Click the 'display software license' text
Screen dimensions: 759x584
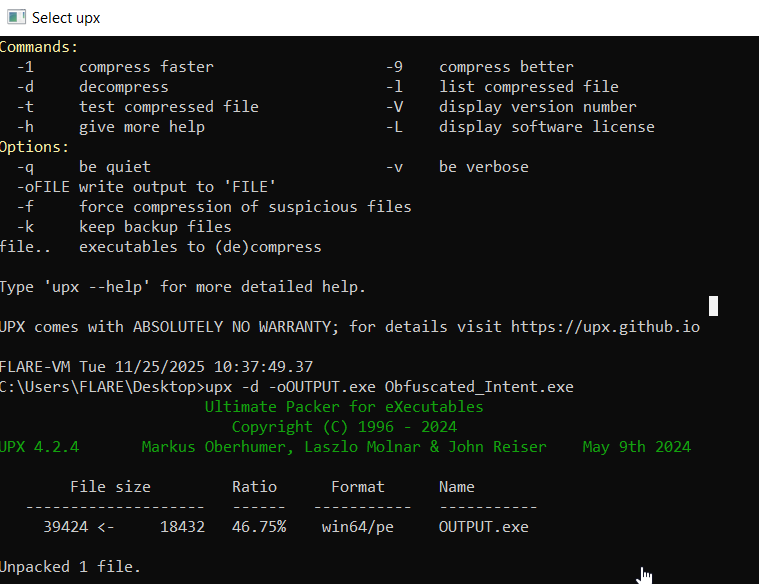point(546,127)
